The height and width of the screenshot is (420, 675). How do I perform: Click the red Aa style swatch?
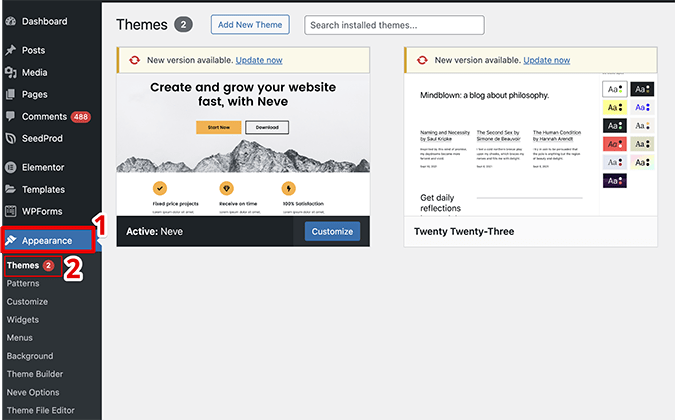[x=615, y=144]
